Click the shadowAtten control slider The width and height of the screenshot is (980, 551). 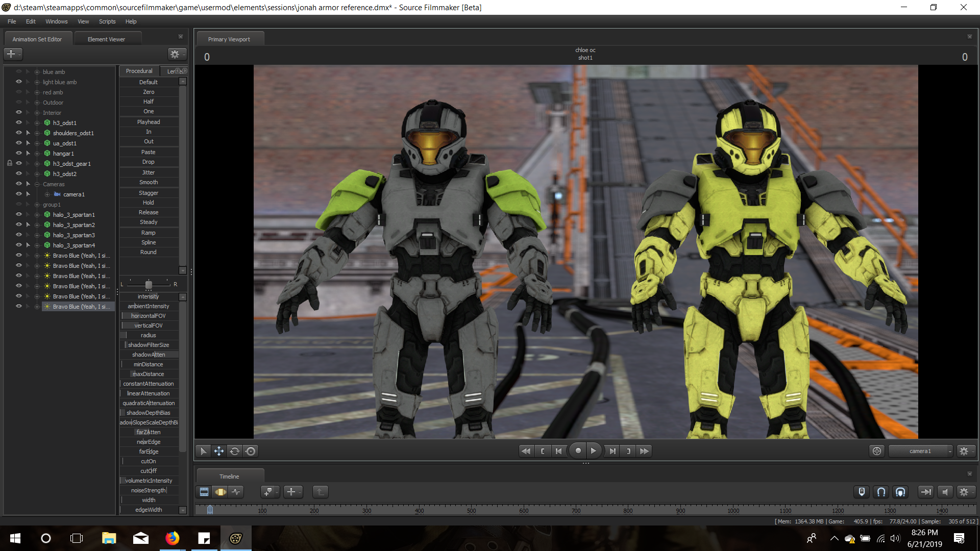pos(149,355)
